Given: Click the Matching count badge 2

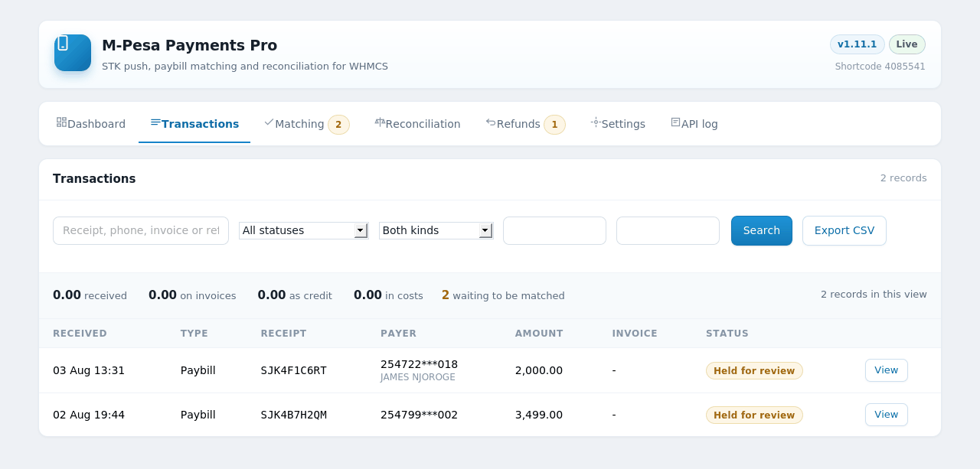Looking at the screenshot, I should pos(338,125).
